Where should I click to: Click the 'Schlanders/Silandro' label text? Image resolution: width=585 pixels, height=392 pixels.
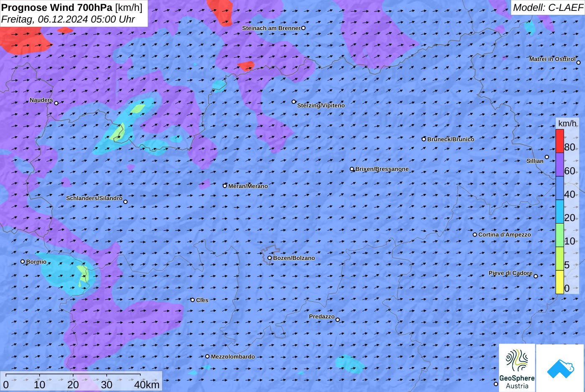pyautogui.click(x=94, y=198)
